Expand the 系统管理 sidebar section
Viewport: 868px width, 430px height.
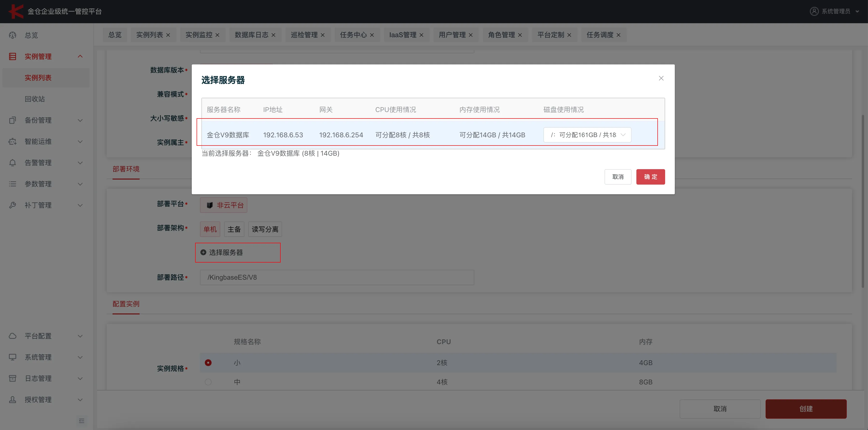tap(38, 357)
